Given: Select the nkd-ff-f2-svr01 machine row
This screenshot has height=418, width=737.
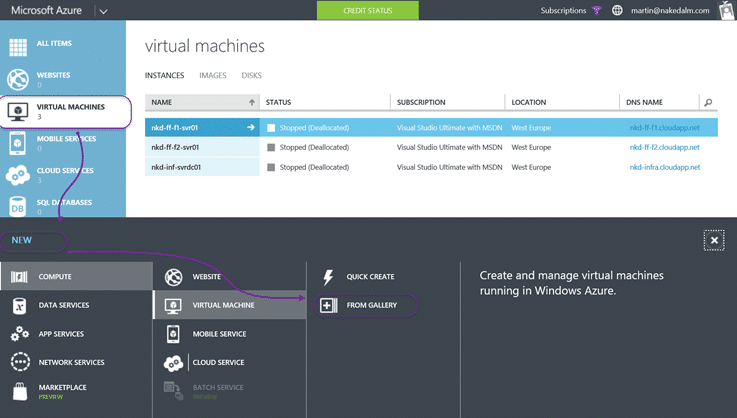Looking at the screenshot, I should (x=431, y=147).
